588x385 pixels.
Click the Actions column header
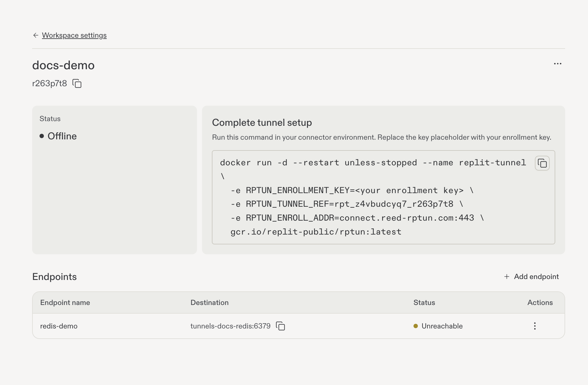[540, 302]
